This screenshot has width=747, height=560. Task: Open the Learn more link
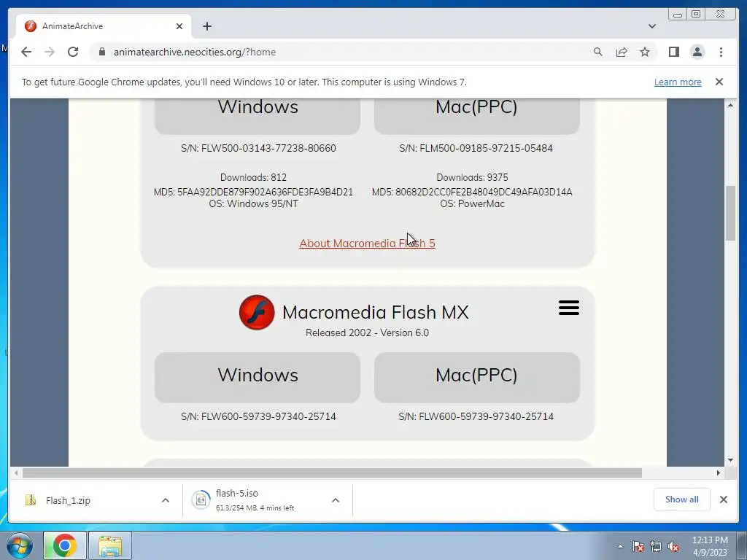coord(678,82)
